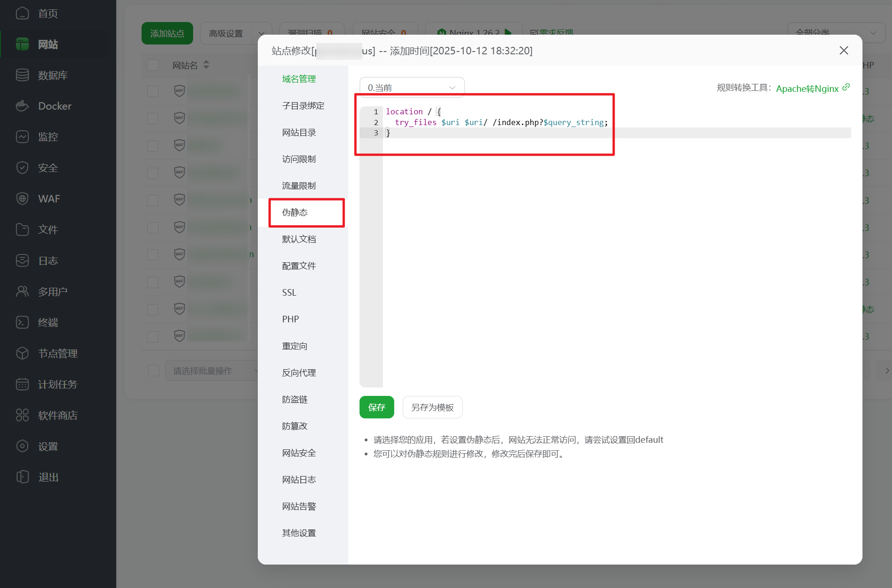Open the terminal icon in sidebar
The height and width of the screenshot is (588, 892).
pyautogui.click(x=22, y=322)
